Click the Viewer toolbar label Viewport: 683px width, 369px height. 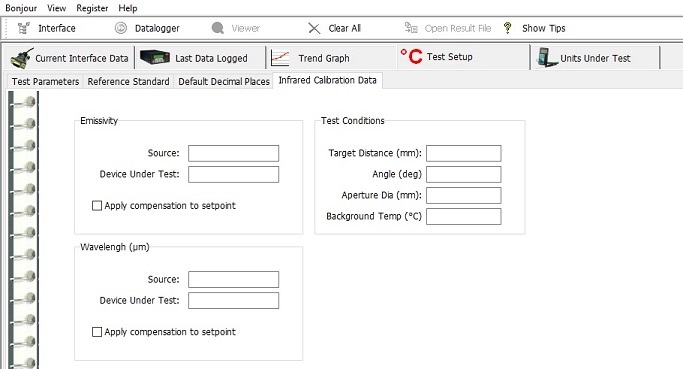tap(245, 28)
